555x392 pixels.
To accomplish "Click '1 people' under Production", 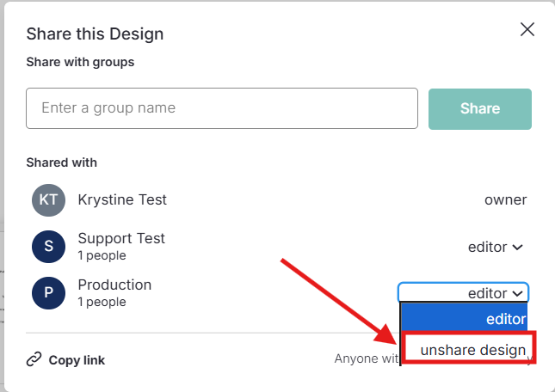I will (102, 303).
